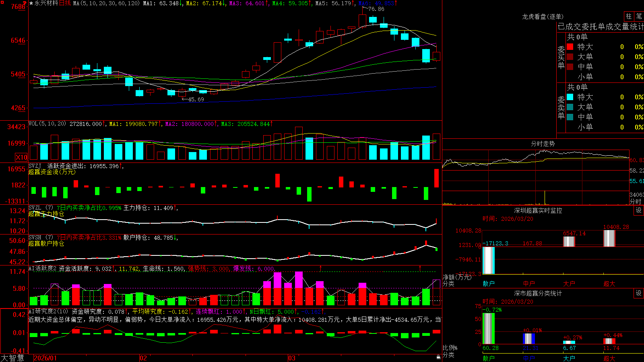Image resolution: width=644 pixels, height=362 pixels.
Task: Click the 深市超赢分类统计 panel title
Action: [538, 293]
